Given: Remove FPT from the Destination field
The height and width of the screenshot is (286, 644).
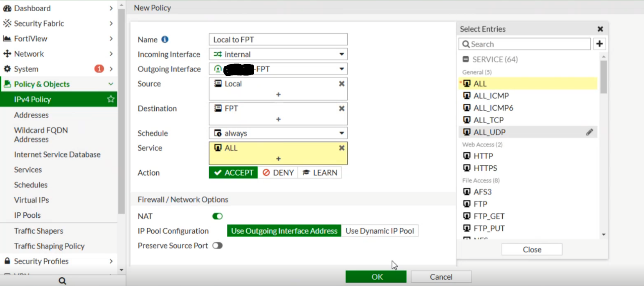Looking at the screenshot, I should point(341,108).
